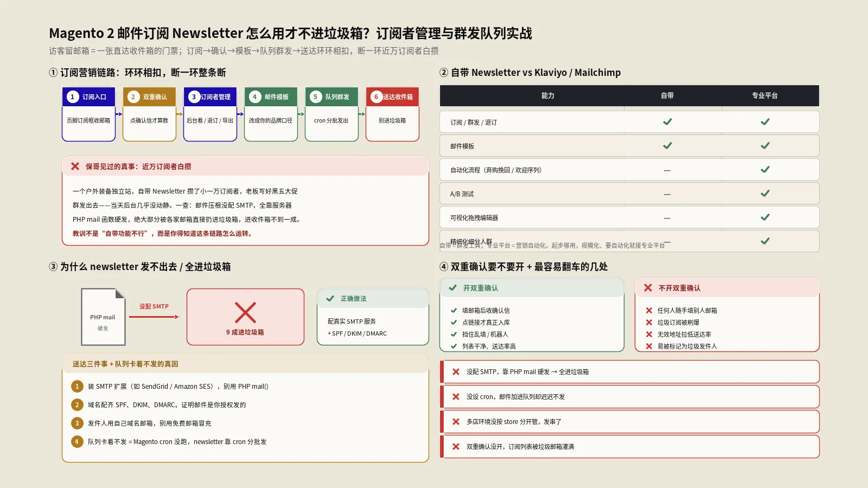Click the step 4 circle for 邮件模板

(x=254, y=97)
